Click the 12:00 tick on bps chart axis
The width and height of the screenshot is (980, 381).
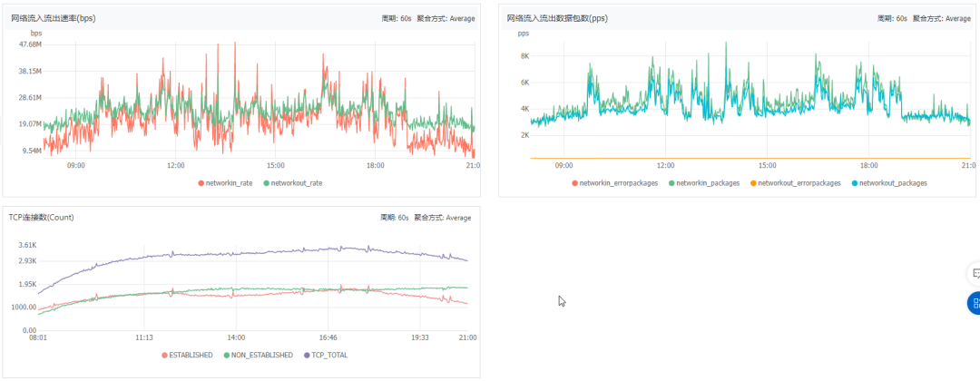coord(176,166)
